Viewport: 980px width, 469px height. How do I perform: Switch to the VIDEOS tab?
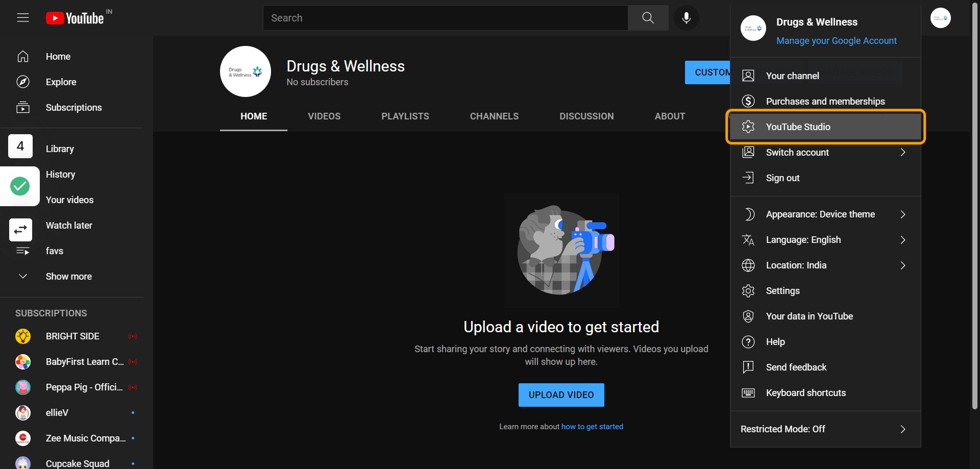tap(324, 116)
